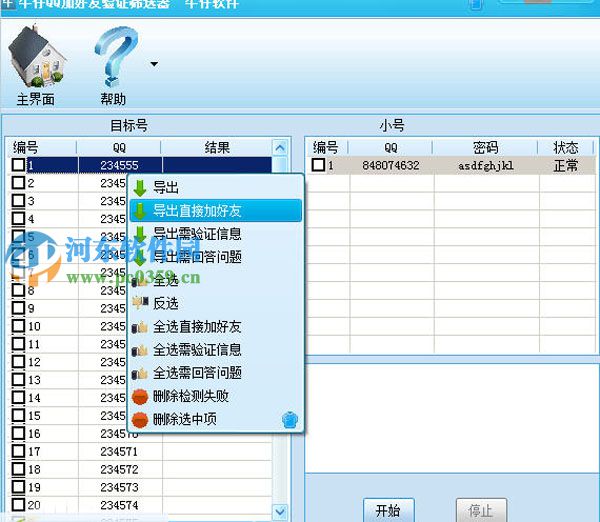Click thumbs-up icon beside 全选直接加好友
The height and width of the screenshot is (522, 600).
(140, 327)
